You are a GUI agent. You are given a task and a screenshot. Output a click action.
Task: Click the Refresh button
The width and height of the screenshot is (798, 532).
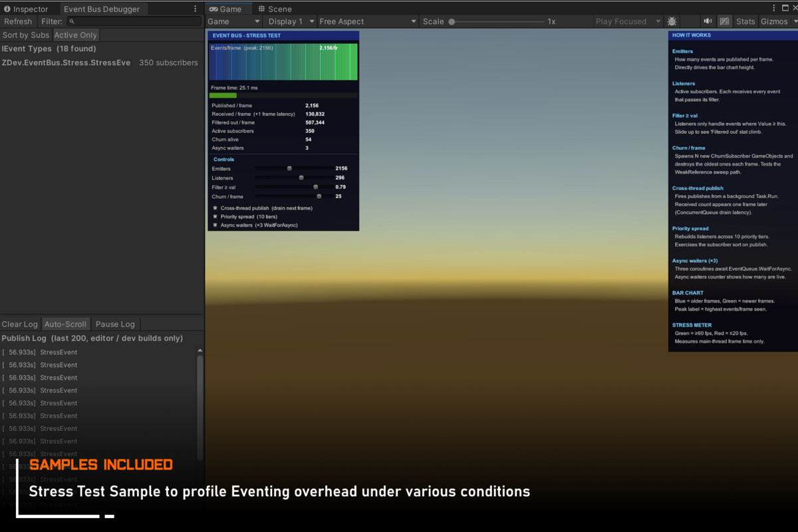[x=18, y=22]
